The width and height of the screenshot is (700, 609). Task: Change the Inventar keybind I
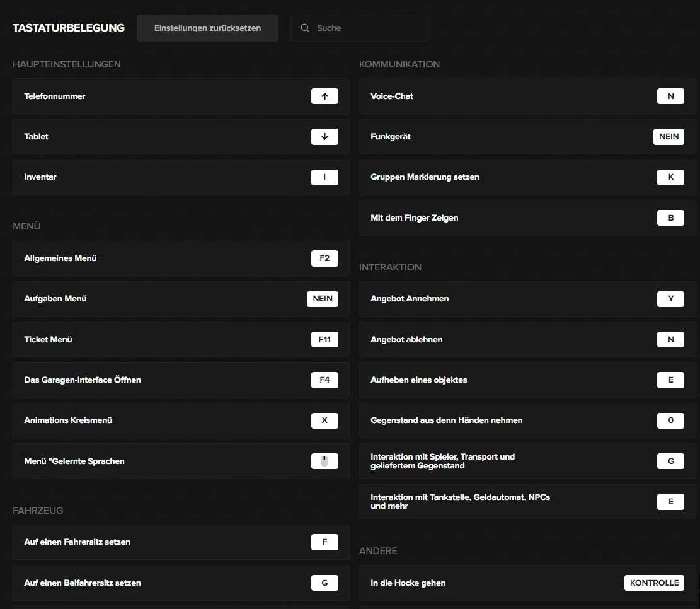[x=324, y=177]
